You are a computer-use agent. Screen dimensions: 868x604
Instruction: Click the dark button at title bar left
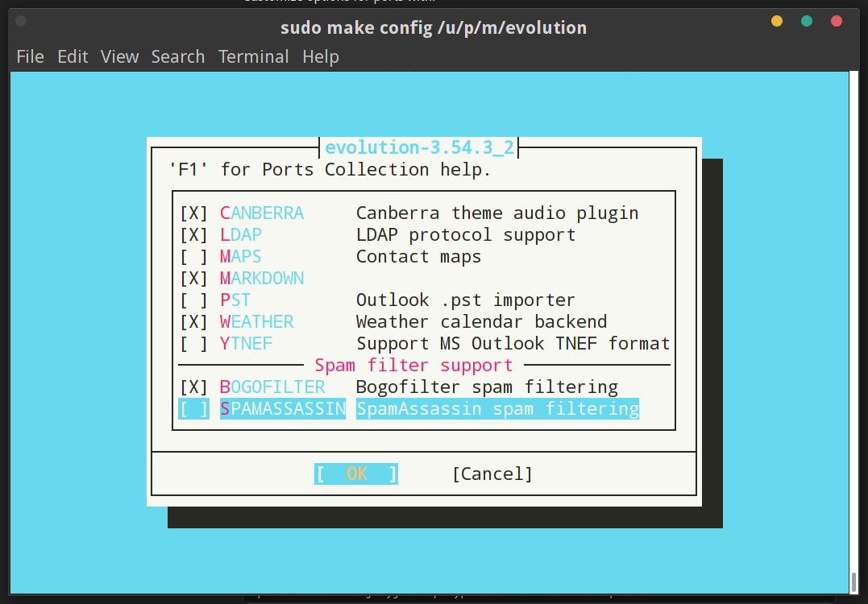[21, 21]
